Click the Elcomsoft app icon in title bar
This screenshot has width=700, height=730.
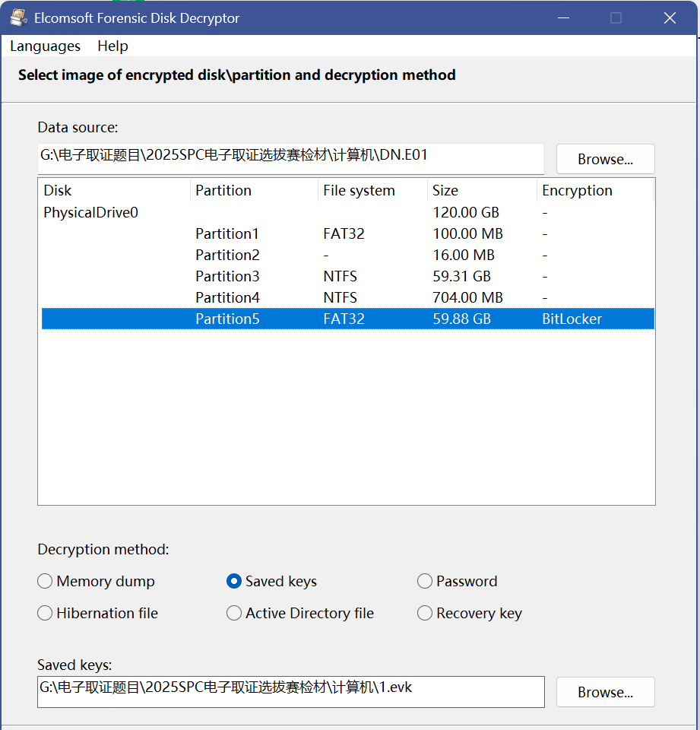(x=19, y=17)
